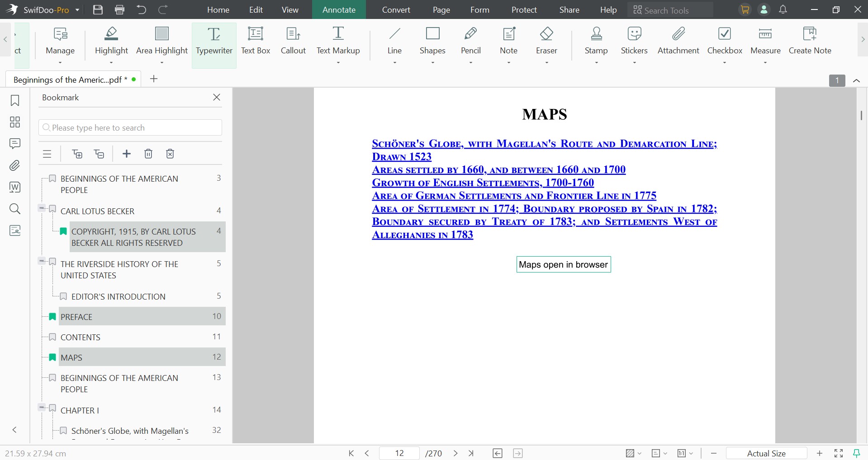Go to the previous page
The width and height of the screenshot is (868, 460).
(x=367, y=453)
